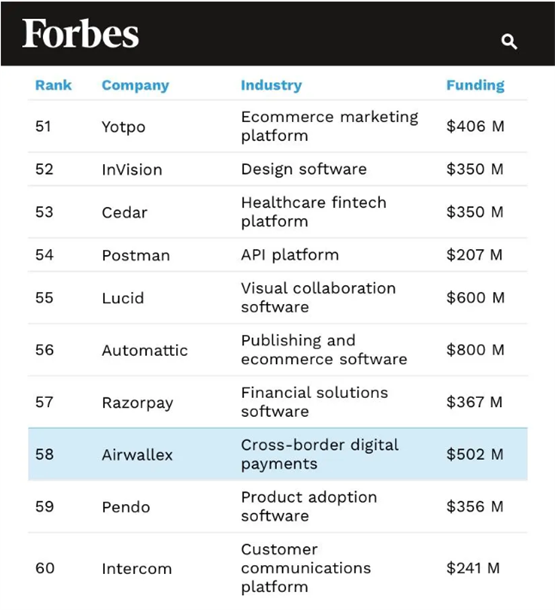Select the Intercom company name
Viewport: 555px width, 610px height.
tap(137, 569)
